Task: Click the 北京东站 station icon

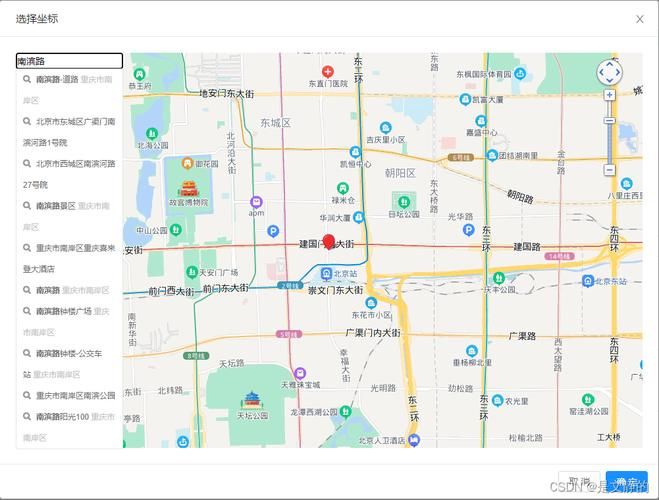Action: tap(588, 281)
